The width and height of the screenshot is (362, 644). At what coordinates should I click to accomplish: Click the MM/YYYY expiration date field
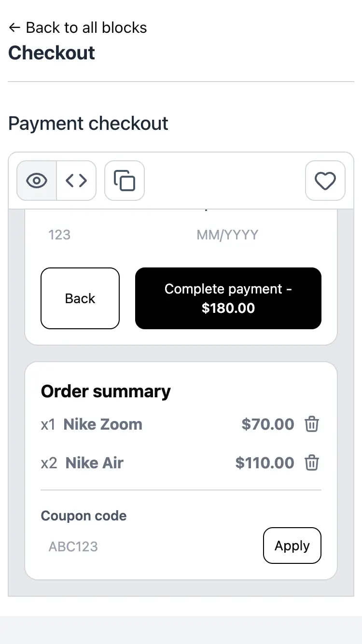tap(256, 235)
